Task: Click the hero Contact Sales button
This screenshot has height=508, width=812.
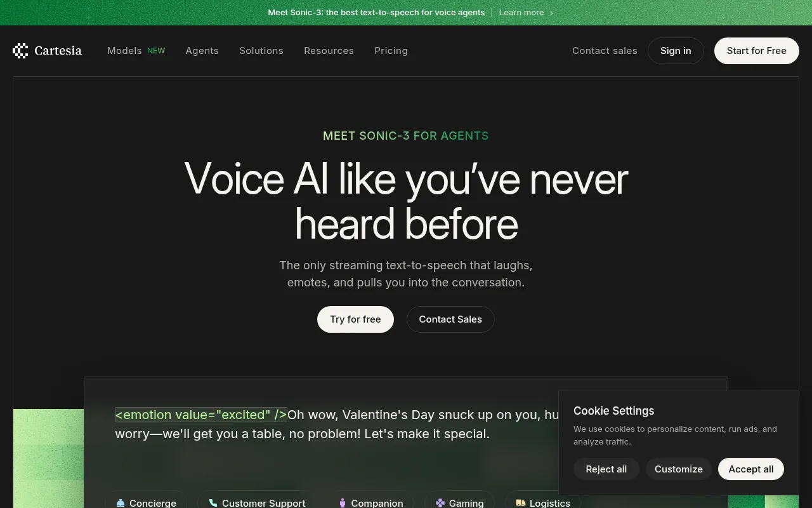Action: tap(450, 319)
